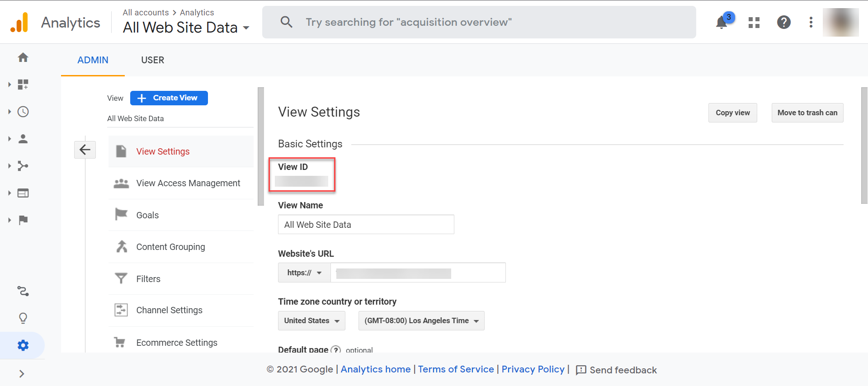Click the Send feedback link
This screenshot has height=386, width=868.
click(616, 370)
